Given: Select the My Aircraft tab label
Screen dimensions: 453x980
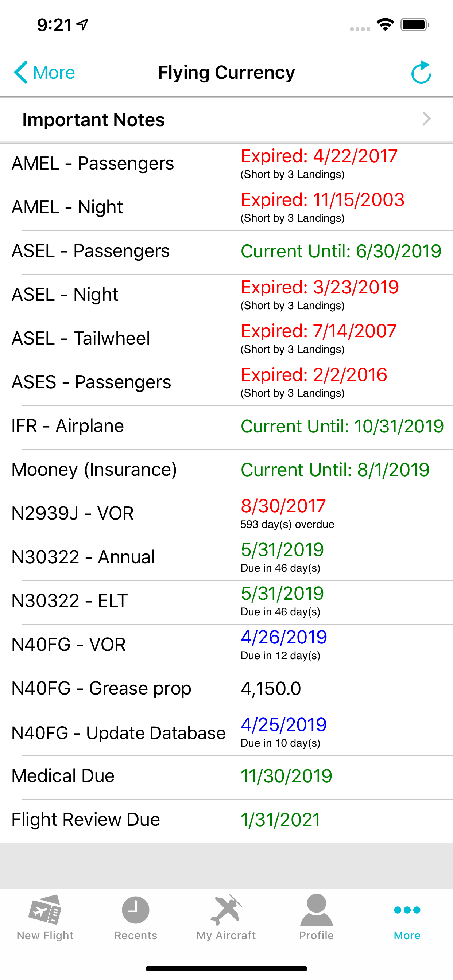Looking at the screenshot, I should coord(226,935).
